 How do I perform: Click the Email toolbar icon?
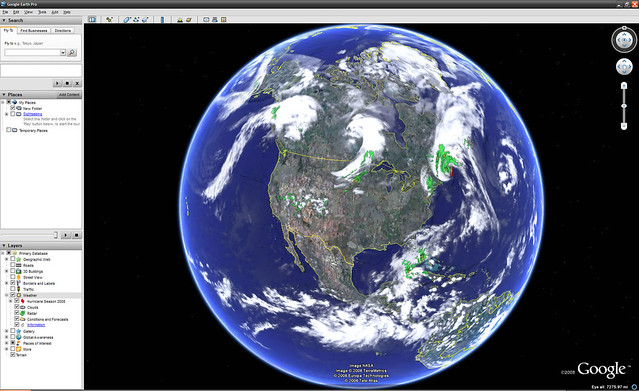click(206, 19)
